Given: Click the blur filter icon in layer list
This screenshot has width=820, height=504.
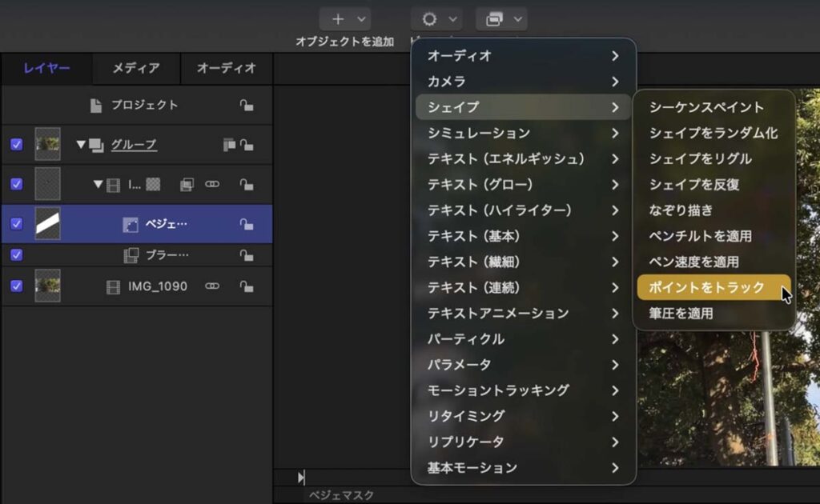Looking at the screenshot, I should (130, 255).
